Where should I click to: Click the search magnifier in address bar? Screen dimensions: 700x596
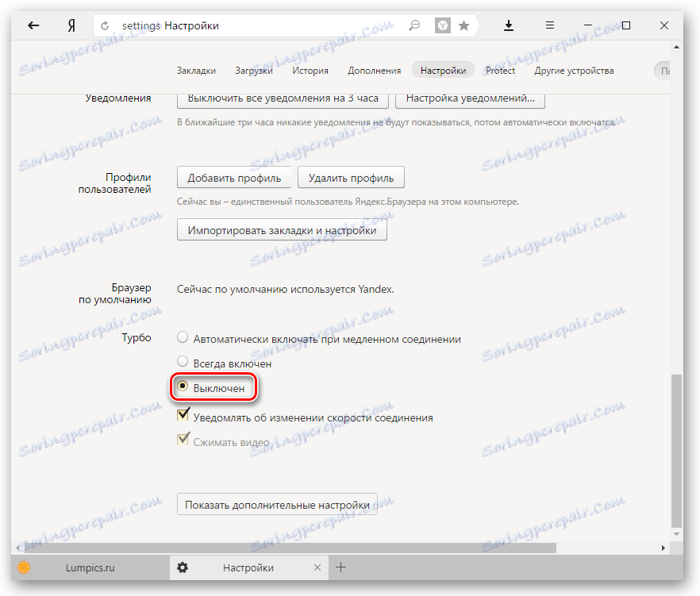[x=413, y=25]
